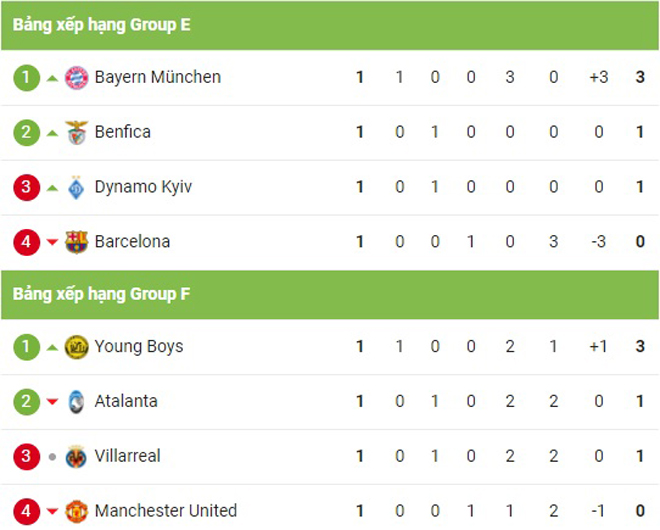This screenshot has width=660, height=530.
Task: Select the Bảng xếp hạng Group E header
Action: pyautogui.click(x=330, y=25)
